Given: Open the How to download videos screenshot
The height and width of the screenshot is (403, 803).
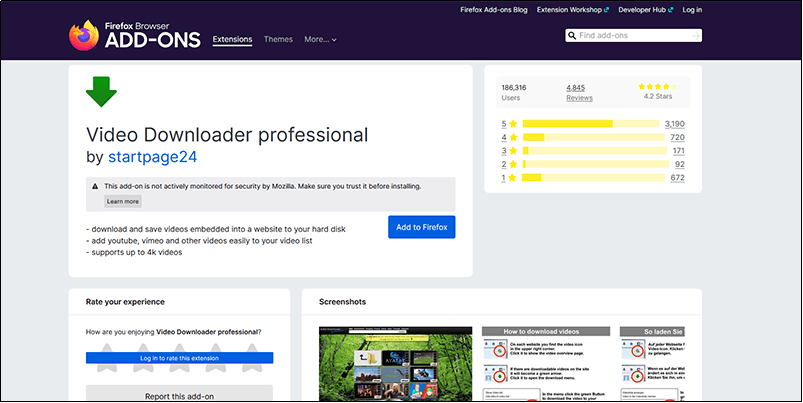Looking at the screenshot, I should click(546, 364).
